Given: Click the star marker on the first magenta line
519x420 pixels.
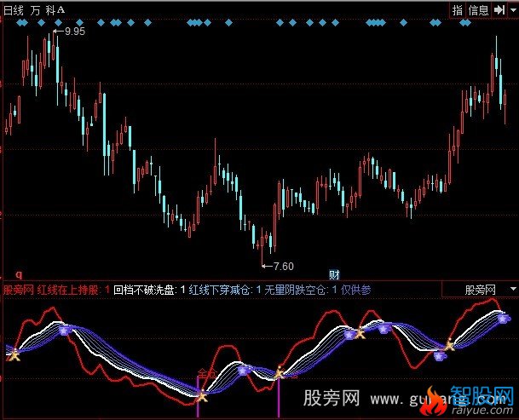Looking at the screenshot, I should point(202,394).
